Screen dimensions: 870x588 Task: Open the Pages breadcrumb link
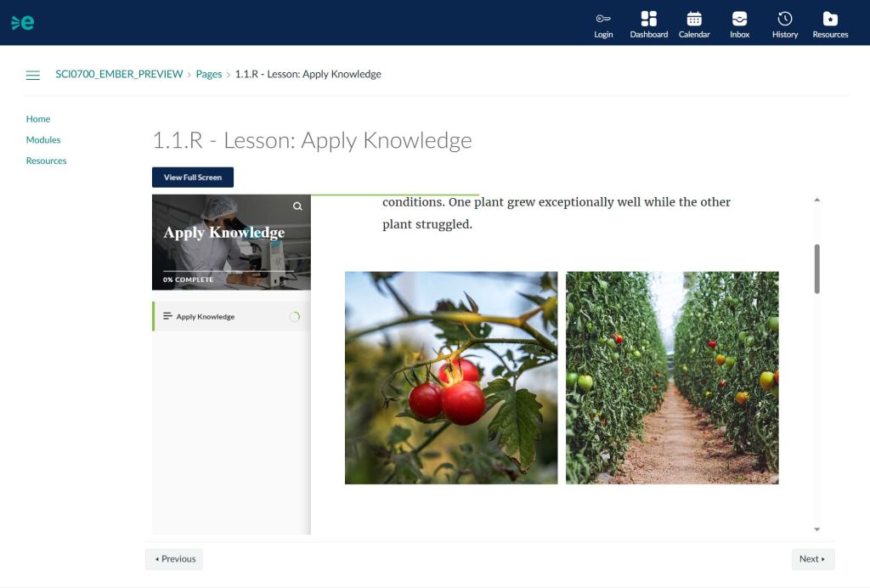click(x=209, y=74)
